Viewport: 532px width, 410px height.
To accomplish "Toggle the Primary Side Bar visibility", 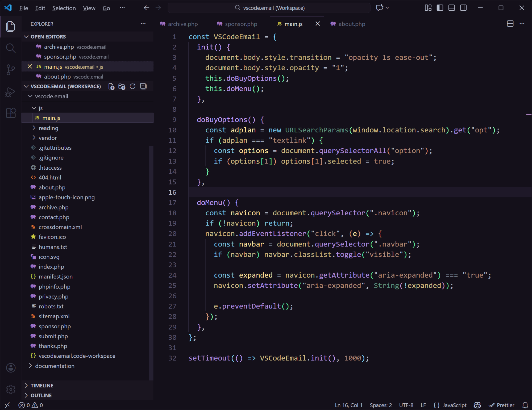I will pyautogui.click(x=440, y=8).
